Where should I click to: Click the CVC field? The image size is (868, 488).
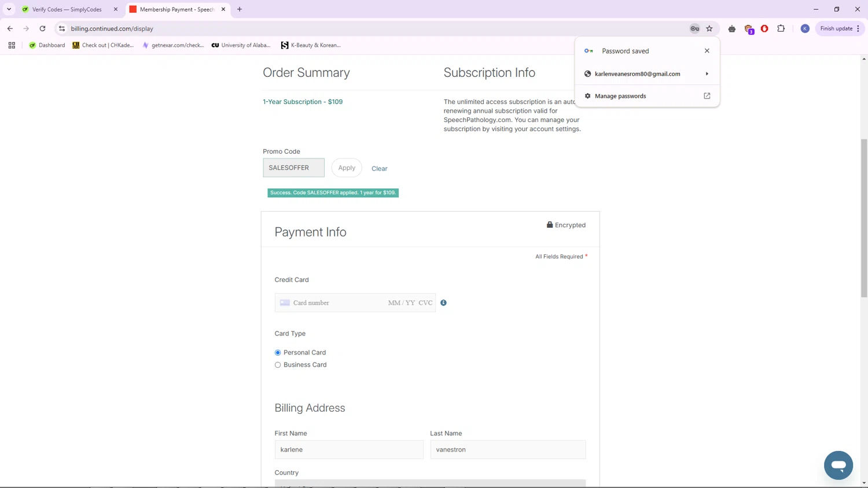(x=425, y=303)
